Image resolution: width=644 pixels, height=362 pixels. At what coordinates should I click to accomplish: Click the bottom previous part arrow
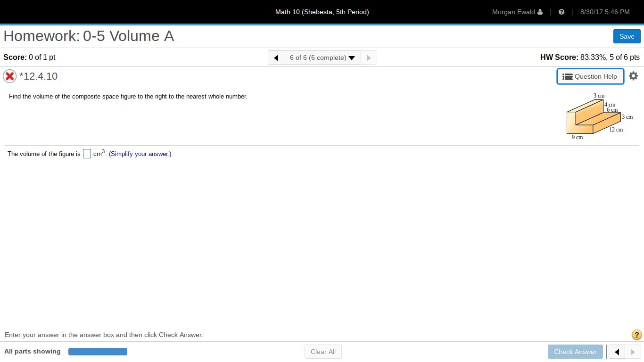coord(617,352)
